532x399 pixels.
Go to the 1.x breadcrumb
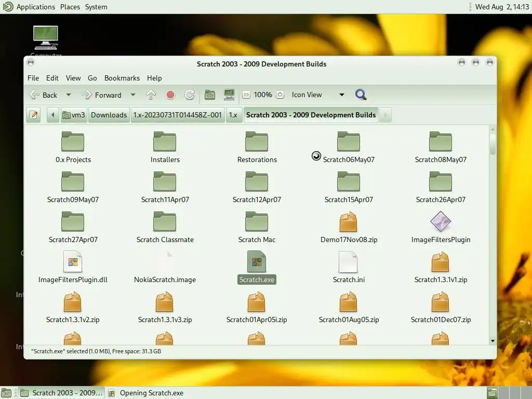[233, 115]
